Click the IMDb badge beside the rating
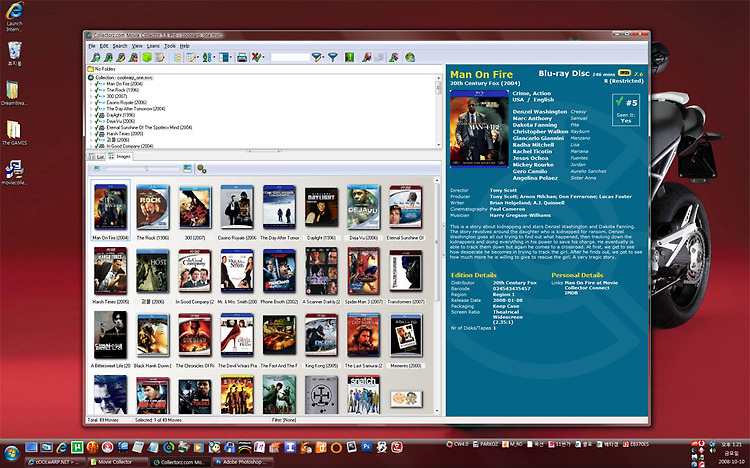 pyautogui.click(x=624, y=73)
